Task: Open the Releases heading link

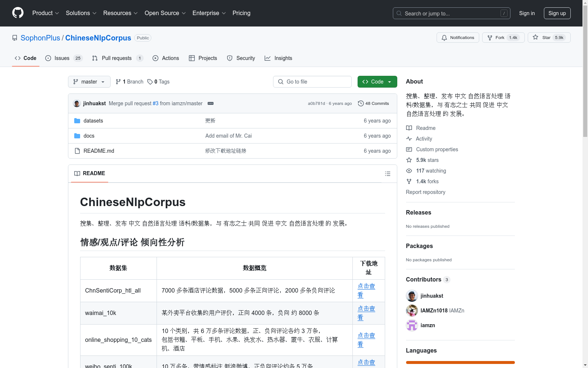Action: tap(419, 212)
